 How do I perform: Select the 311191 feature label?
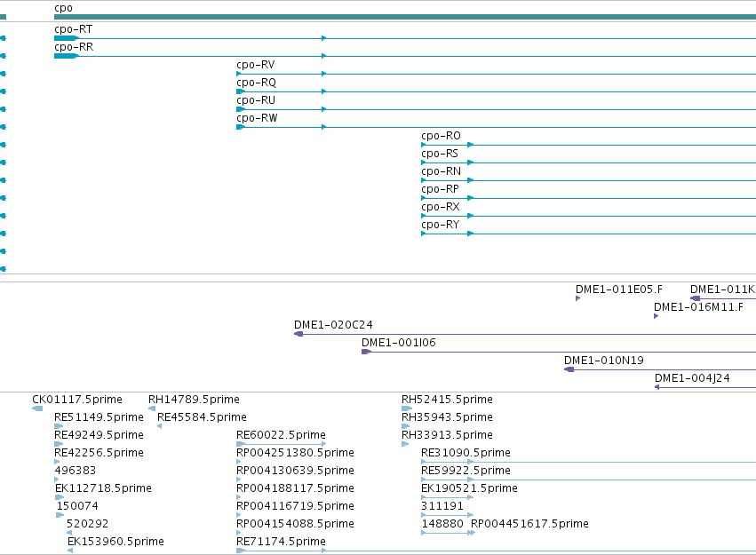[x=442, y=506]
